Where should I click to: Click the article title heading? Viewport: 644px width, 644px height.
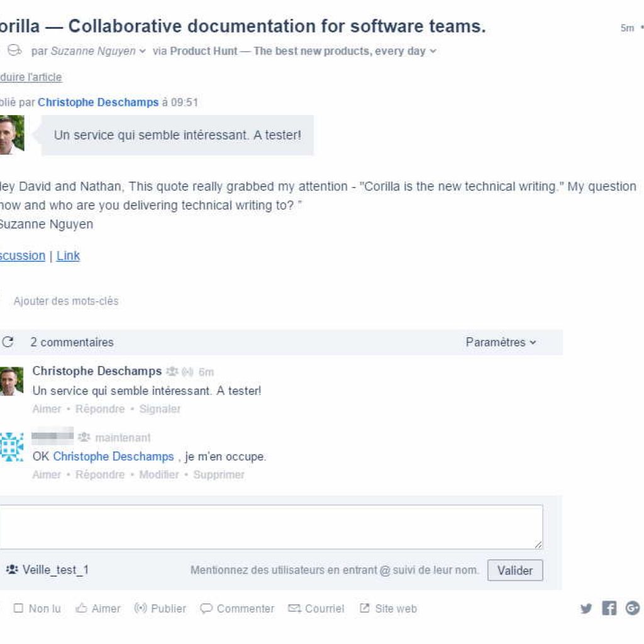point(243,26)
